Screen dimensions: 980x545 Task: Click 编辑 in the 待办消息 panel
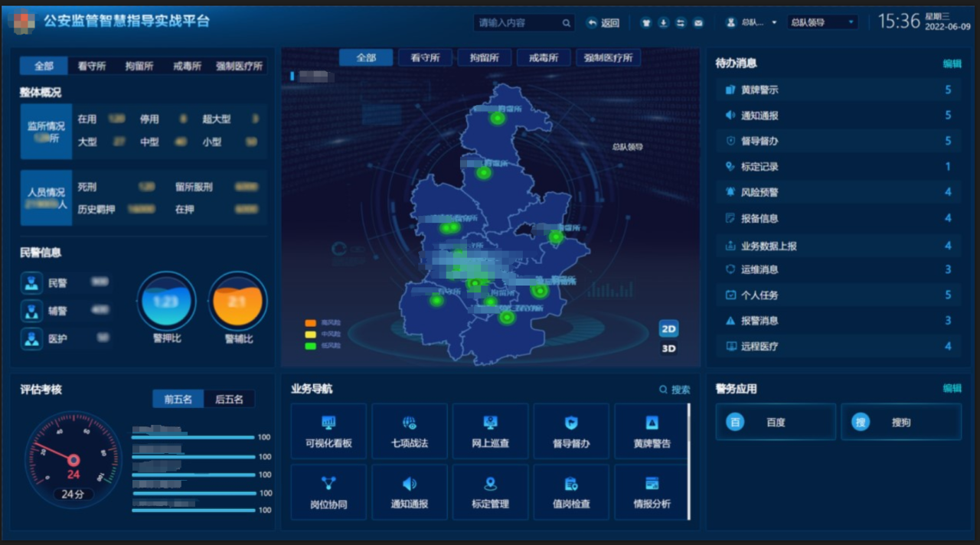pos(952,64)
